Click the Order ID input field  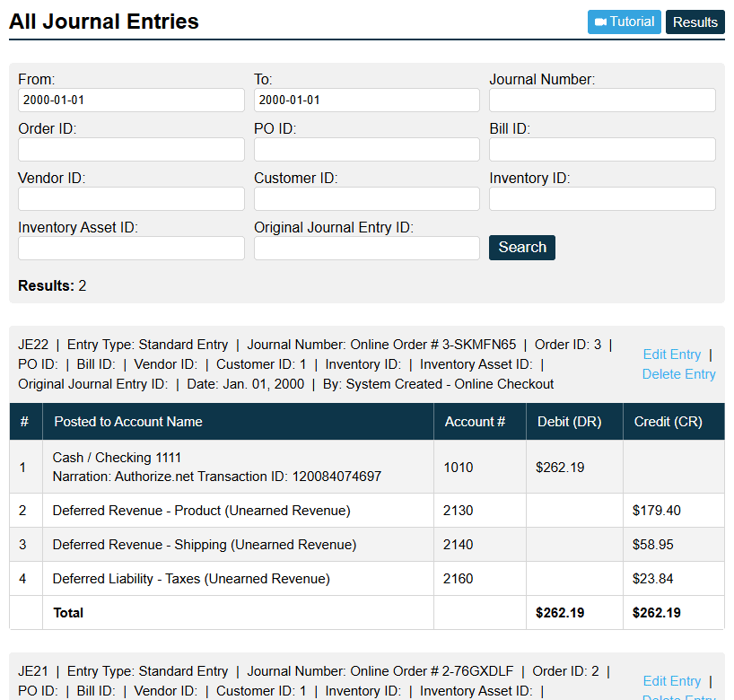131,149
